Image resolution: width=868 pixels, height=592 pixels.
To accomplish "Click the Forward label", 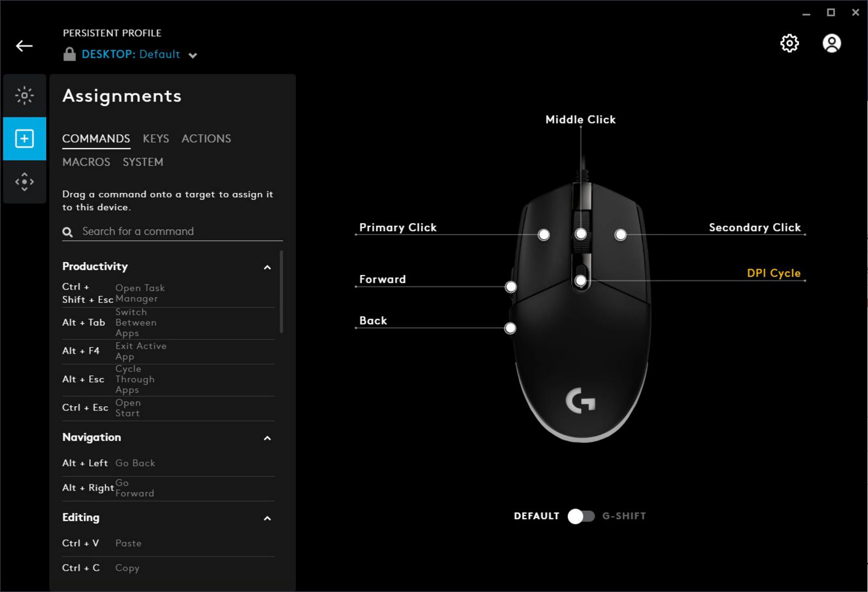I will (382, 279).
